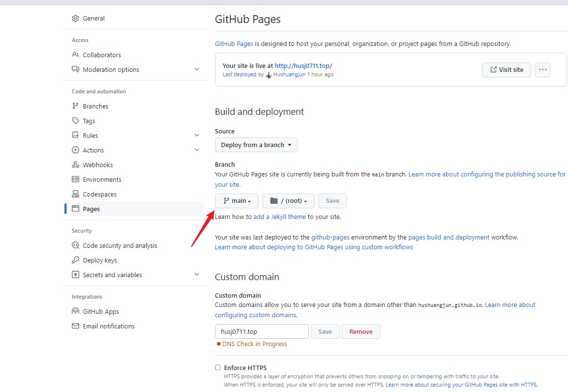
Task: Expand the Moderation options chevron
Action: (x=197, y=69)
